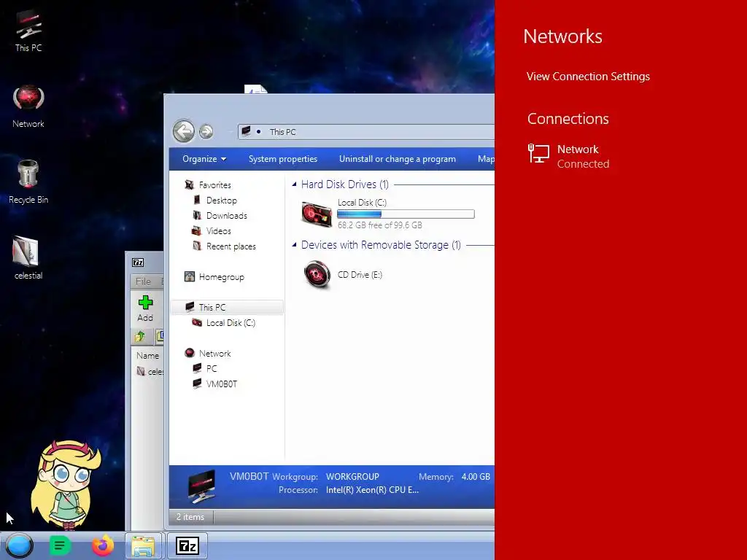747x560 pixels.
Task: Open This PC desktop icon
Action: point(28,30)
